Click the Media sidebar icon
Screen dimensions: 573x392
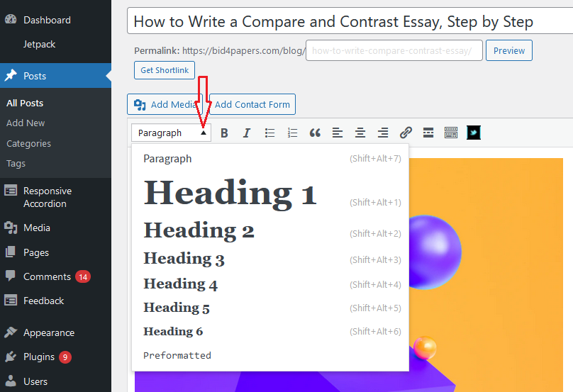(x=11, y=228)
